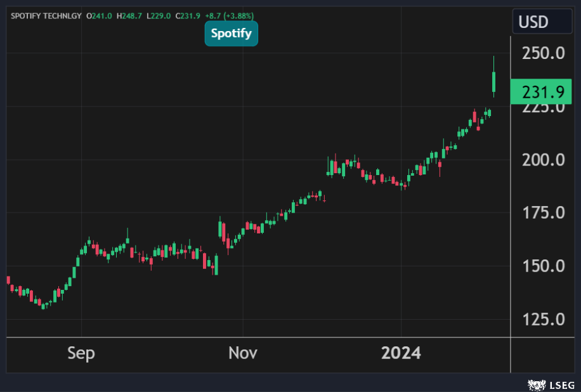Click the Sep time axis label
581x392 pixels.
81,353
